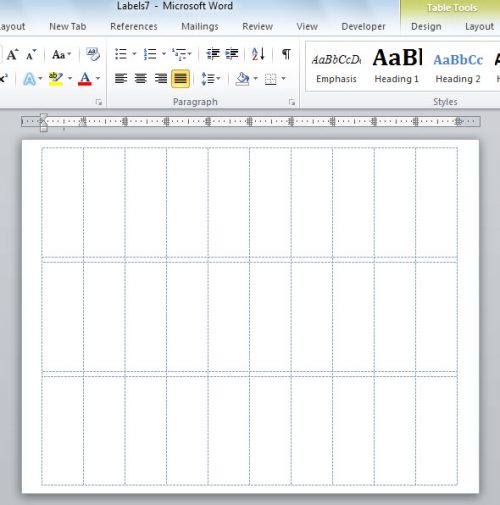This screenshot has width=500, height=505.
Task: Open the Table Tools Design tab
Action: (426, 26)
